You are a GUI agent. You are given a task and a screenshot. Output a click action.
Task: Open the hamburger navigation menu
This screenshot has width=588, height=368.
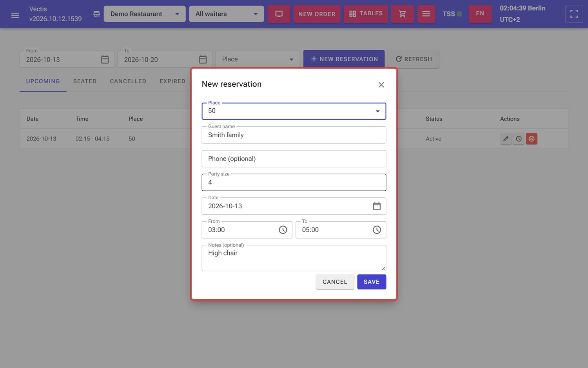[15, 15]
